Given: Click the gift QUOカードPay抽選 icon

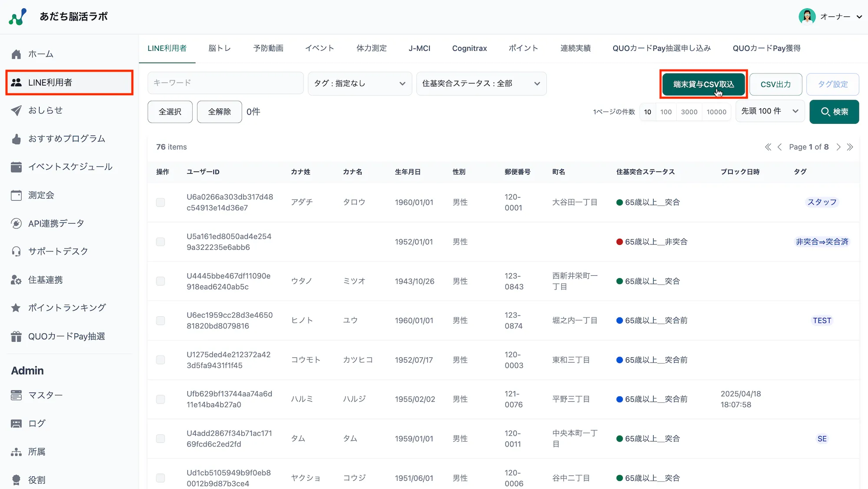Looking at the screenshot, I should (16, 337).
